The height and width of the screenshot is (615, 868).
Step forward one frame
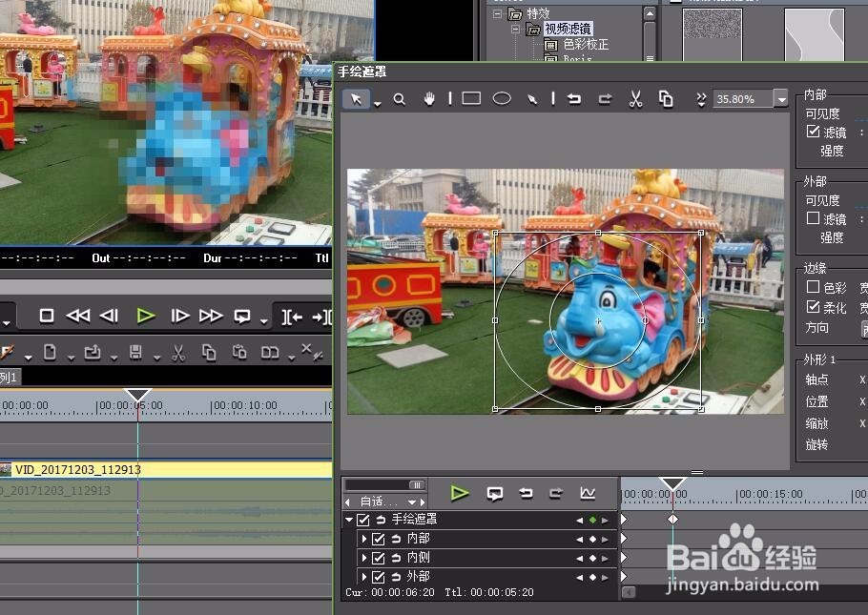(x=180, y=316)
